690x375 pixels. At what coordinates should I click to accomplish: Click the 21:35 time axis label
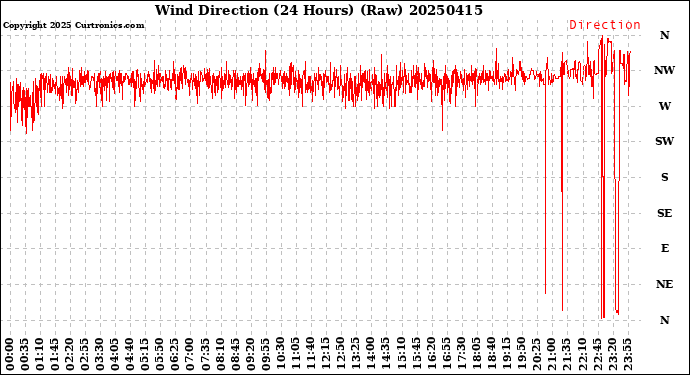(x=566, y=355)
